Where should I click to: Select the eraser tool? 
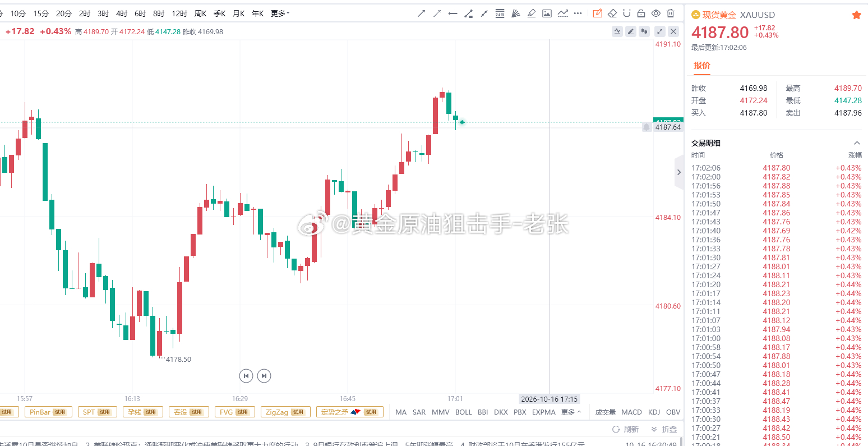[612, 13]
